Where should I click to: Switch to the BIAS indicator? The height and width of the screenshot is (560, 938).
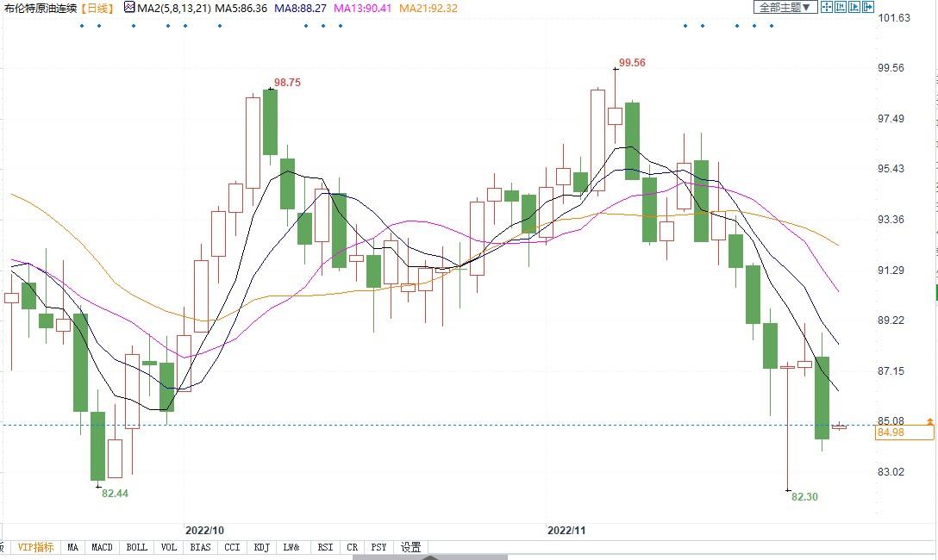(x=200, y=547)
